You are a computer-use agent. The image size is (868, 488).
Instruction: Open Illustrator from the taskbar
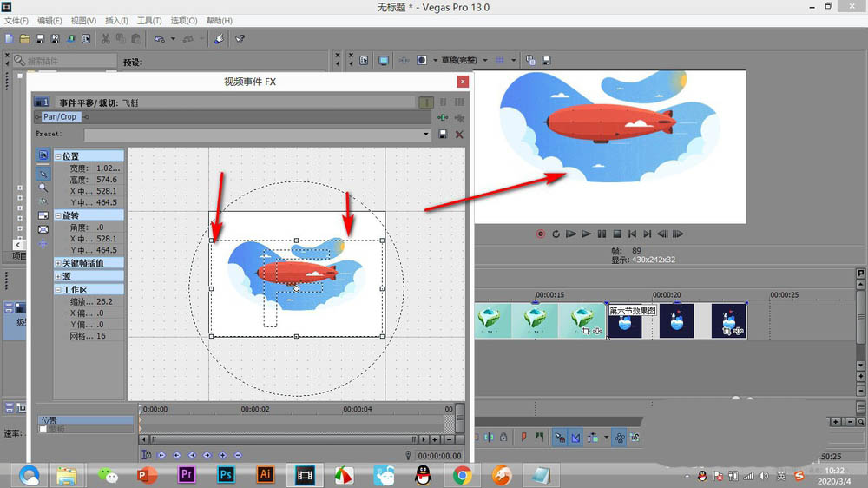click(265, 475)
